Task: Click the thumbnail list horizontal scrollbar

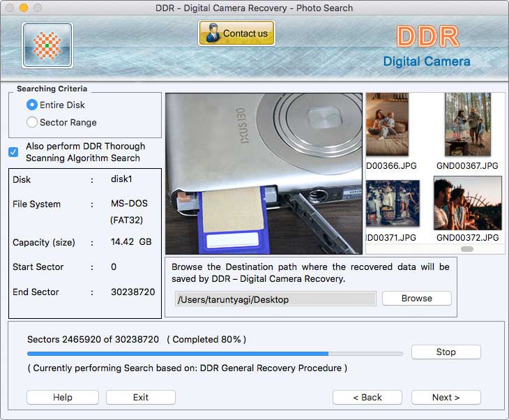Action: coord(467,249)
